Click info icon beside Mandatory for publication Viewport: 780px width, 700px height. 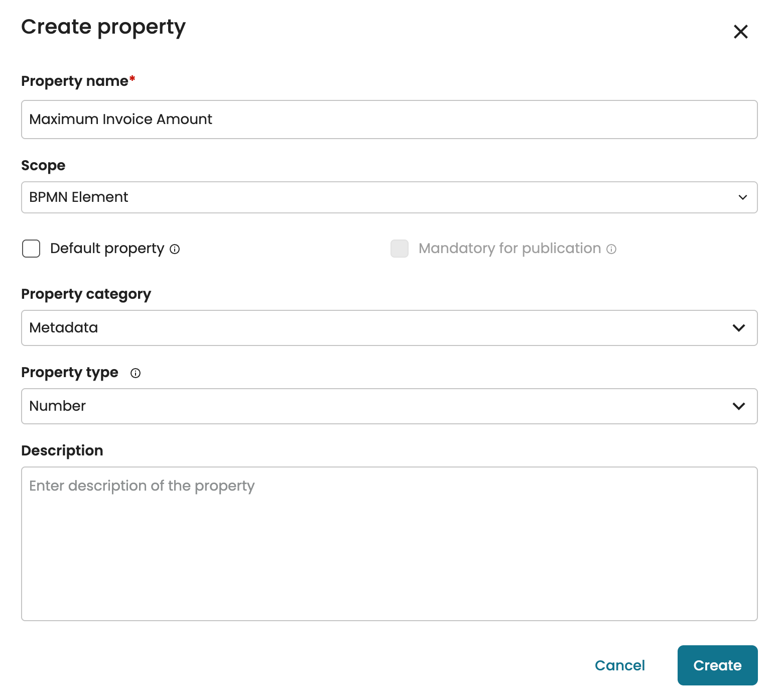pos(611,249)
